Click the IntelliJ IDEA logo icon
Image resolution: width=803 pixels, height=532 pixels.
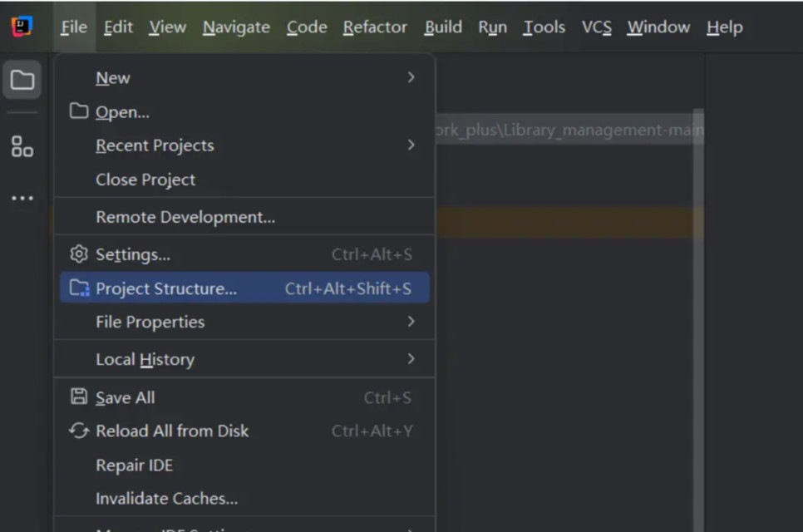[22, 27]
